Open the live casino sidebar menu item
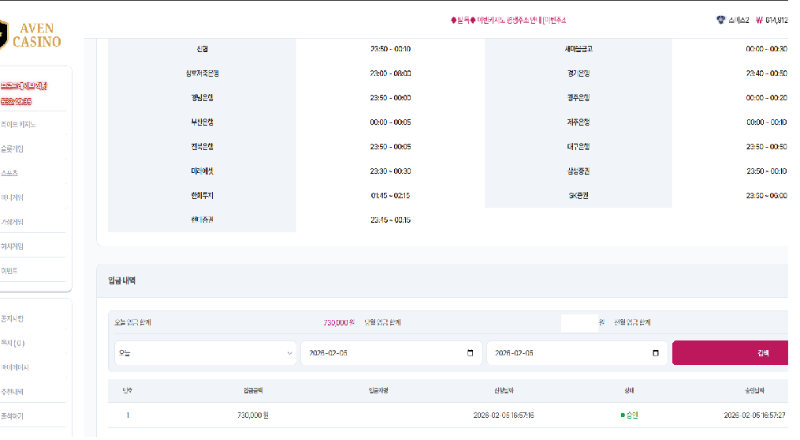Screen dimensions: 800x440 click(x=20, y=125)
